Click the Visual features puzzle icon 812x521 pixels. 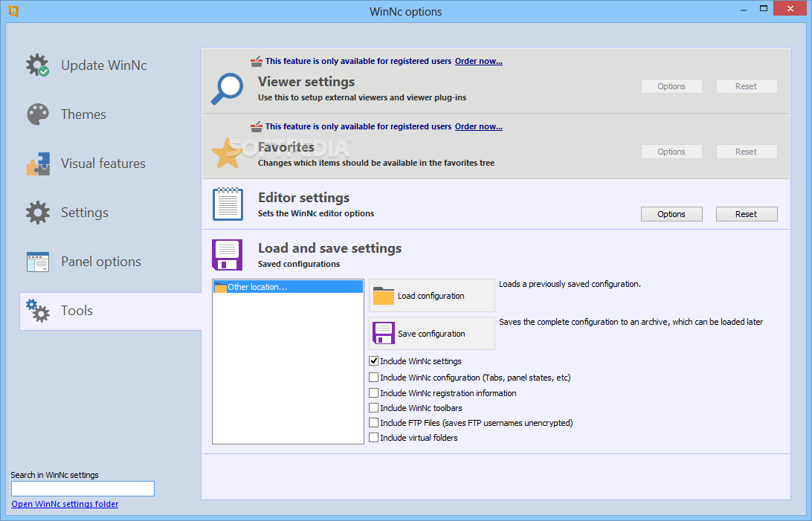[38, 164]
